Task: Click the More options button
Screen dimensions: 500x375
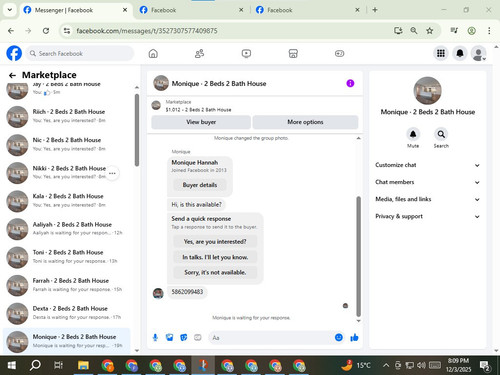Action: coord(305,122)
